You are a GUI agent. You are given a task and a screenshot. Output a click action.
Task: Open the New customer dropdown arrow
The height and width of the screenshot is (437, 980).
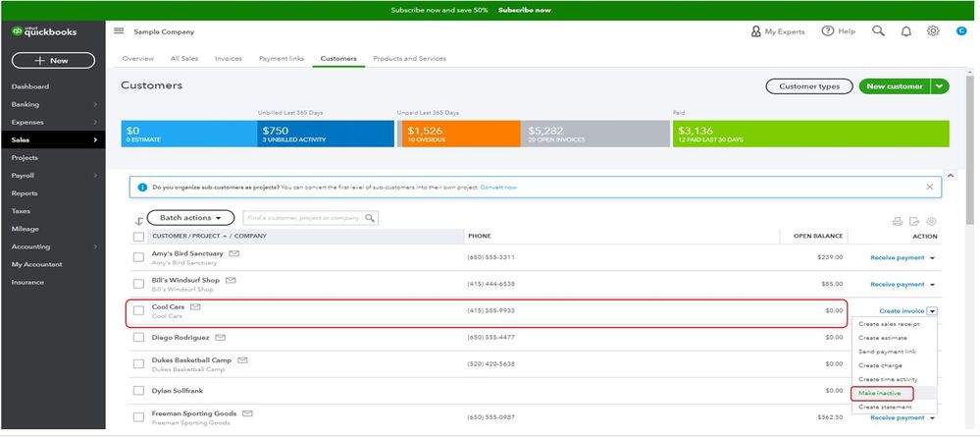940,86
